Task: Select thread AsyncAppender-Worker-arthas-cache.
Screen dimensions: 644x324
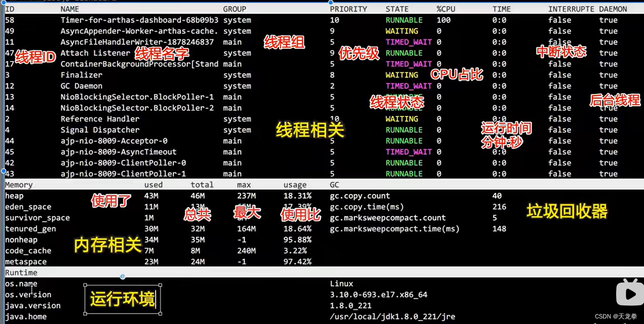Action: pos(139,31)
